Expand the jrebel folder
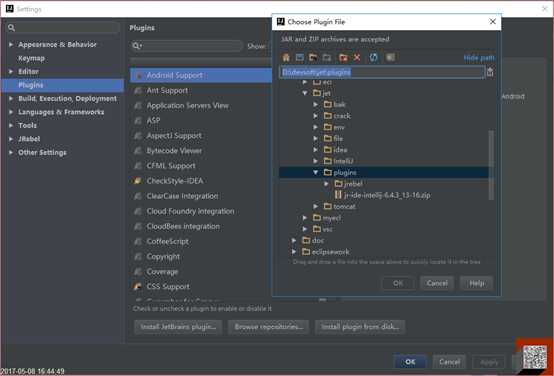The height and width of the screenshot is (376, 554). pyautogui.click(x=326, y=184)
